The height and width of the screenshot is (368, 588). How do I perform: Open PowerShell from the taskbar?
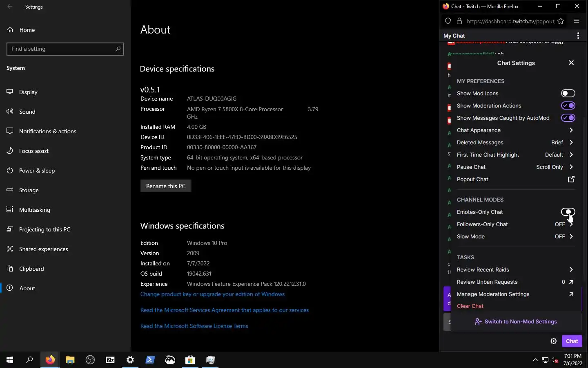[x=150, y=360]
